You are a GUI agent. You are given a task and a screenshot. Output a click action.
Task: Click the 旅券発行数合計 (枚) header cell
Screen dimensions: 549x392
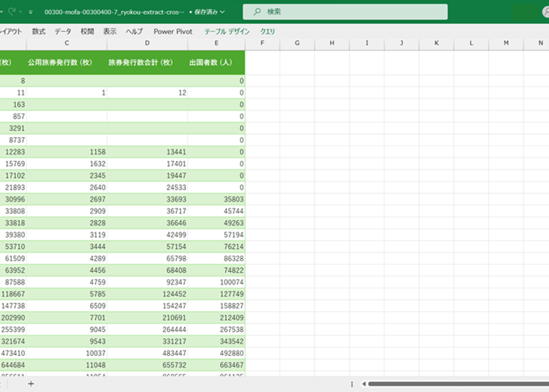[x=147, y=62]
